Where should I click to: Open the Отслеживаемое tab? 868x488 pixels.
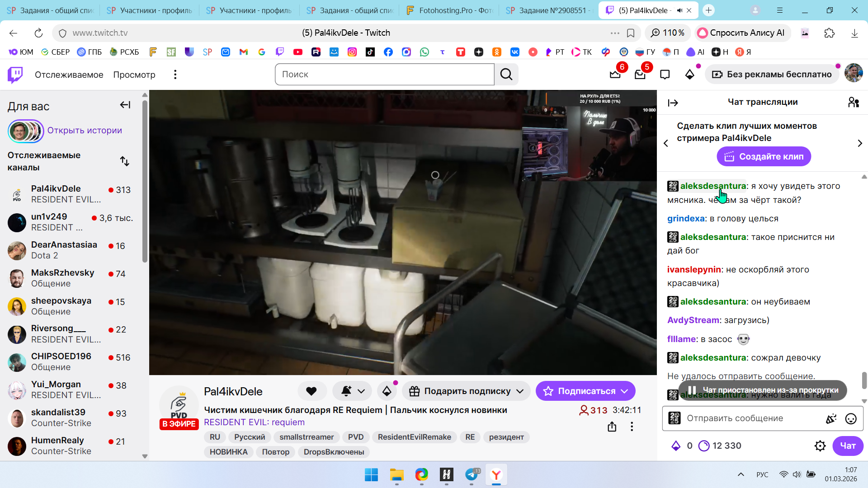pos(69,75)
